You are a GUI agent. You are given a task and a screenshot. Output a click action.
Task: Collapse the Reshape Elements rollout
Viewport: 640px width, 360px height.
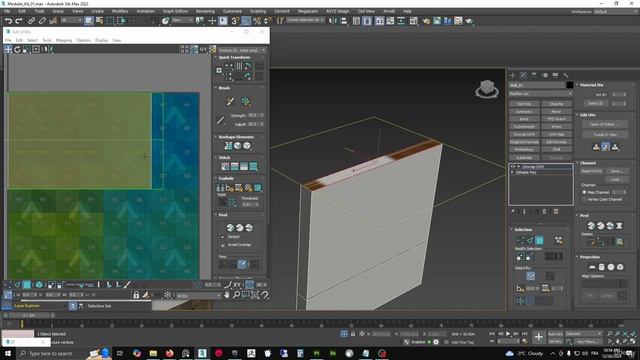pos(216,137)
